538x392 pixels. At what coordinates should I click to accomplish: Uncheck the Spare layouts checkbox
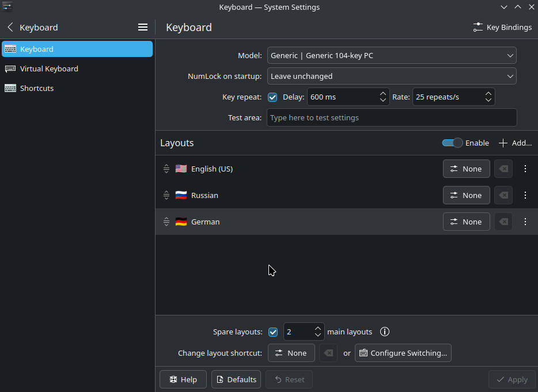tap(273, 332)
